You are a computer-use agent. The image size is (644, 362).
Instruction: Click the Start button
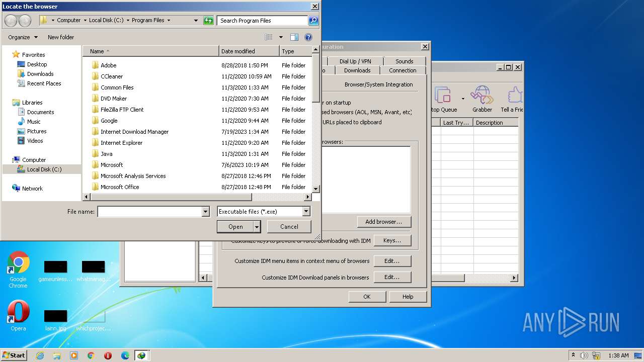(x=14, y=355)
